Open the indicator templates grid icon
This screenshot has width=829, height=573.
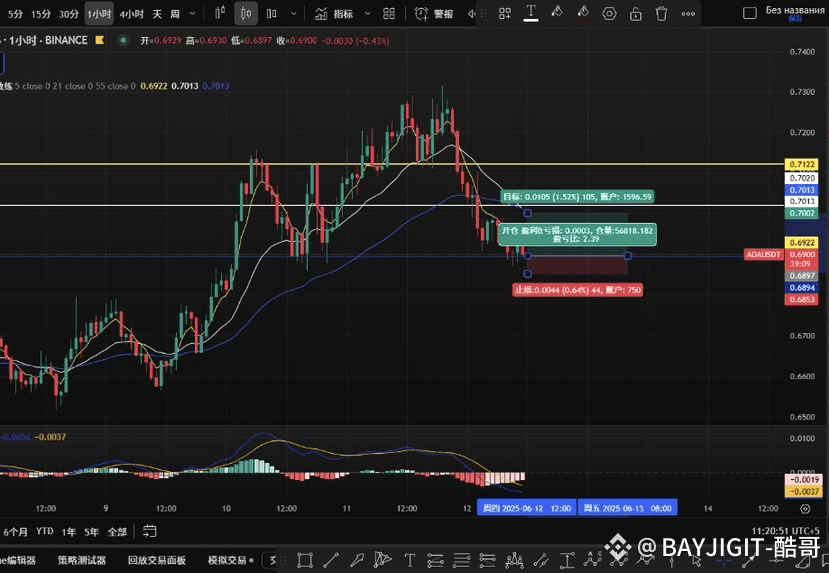tap(389, 14)
